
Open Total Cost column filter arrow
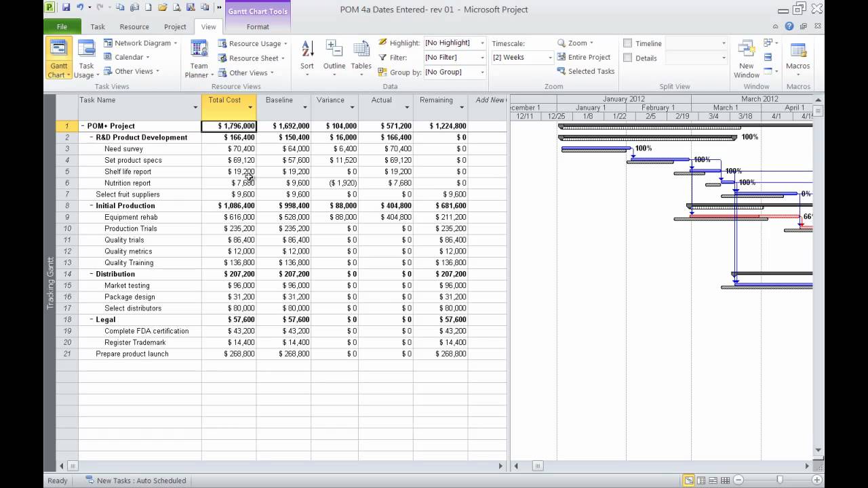click(250, 108)
